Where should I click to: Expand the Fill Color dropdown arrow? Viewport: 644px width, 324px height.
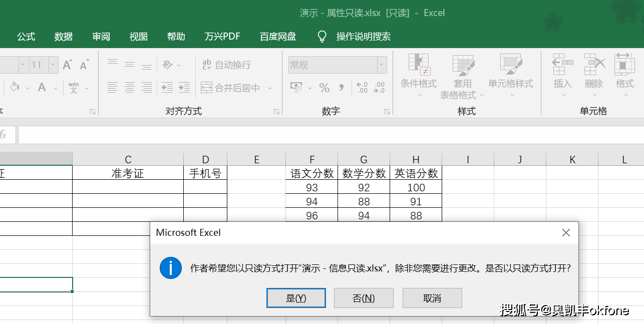(27, 88)
